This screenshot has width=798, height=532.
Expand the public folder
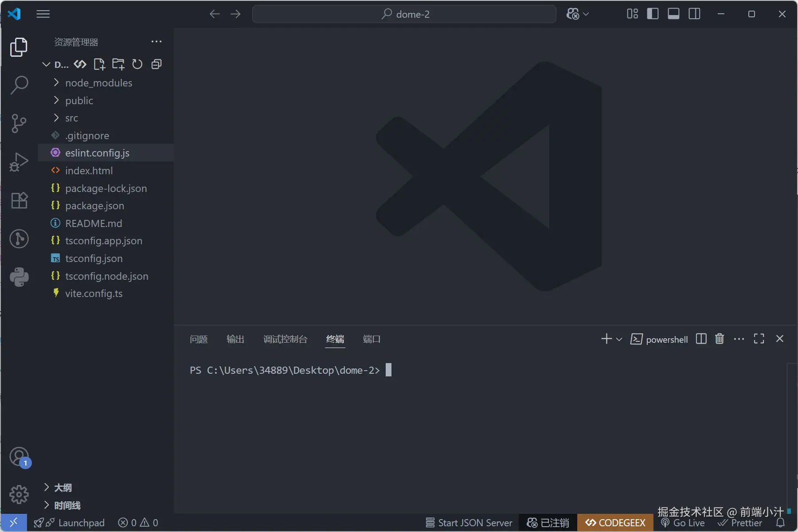106,101
